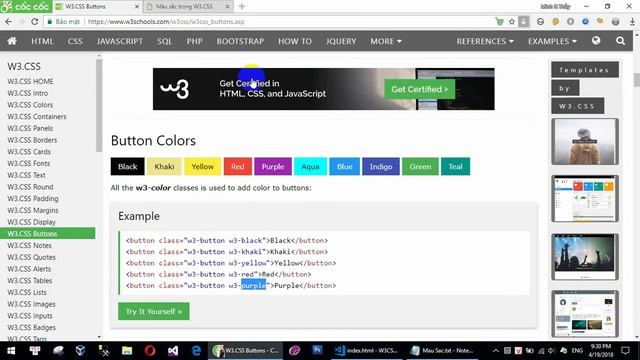Click the sidebar vertical scrollbar thumb
The image size is (640, 360).
coord(99,105)
